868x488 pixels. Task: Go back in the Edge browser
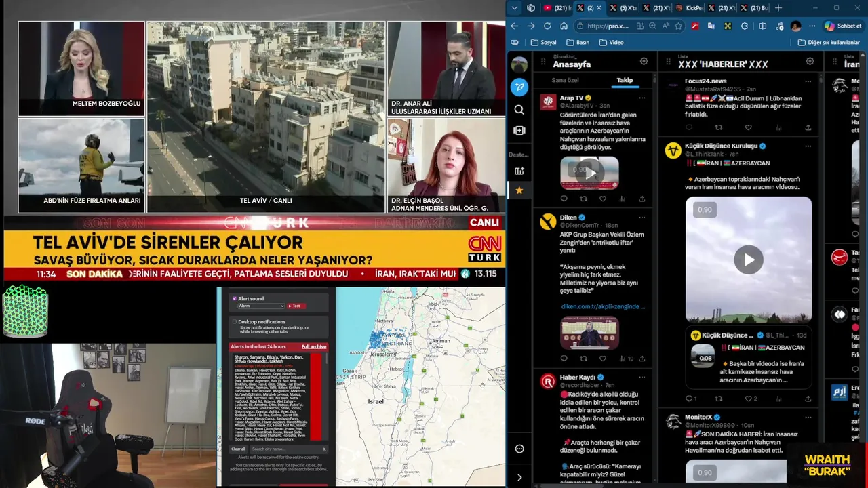(x=515, y=26)
